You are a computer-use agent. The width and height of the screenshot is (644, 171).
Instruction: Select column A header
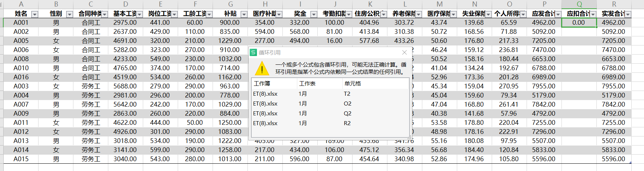coord(21,4)
